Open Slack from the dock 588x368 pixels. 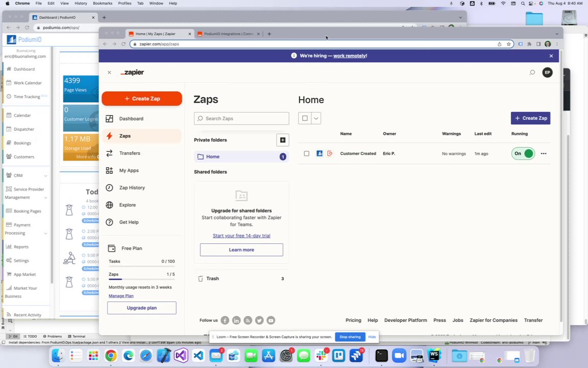pos(322,355)
